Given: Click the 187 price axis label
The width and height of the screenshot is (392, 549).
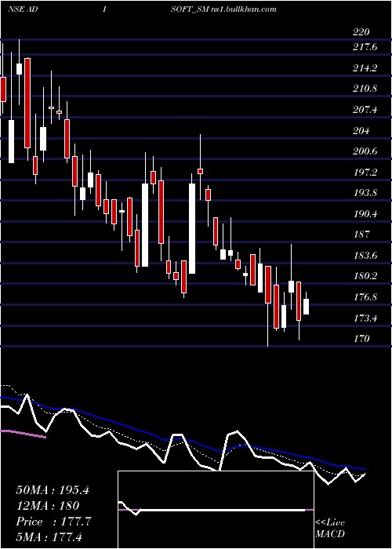Looking at the screenshot, I should 361,235.
